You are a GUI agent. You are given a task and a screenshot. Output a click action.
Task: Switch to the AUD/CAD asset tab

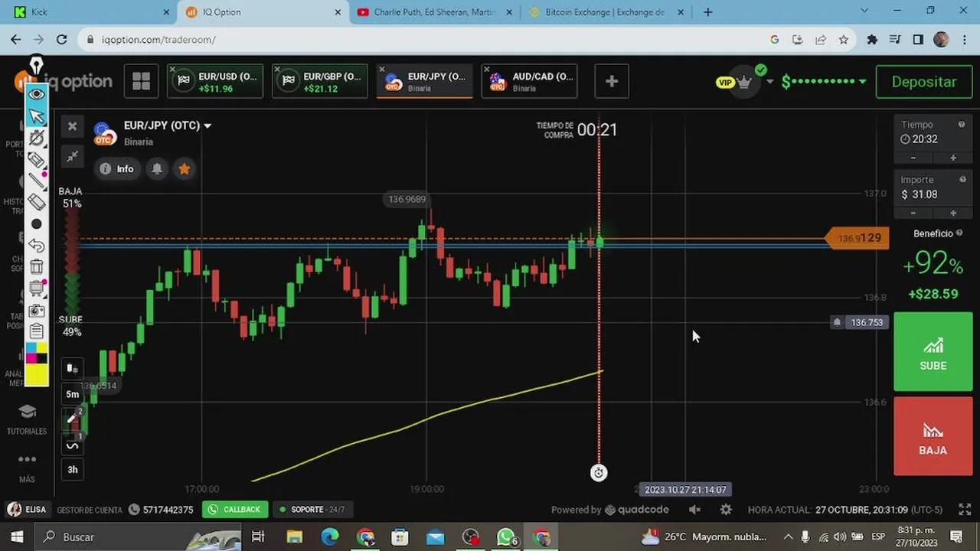[529, 82]
